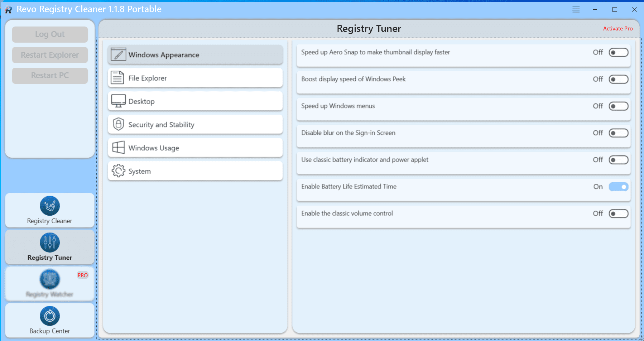The height and width of the screenshot is (341, 644).
Task: Click the Windows Appearance pencil icon
Action: (x=118, y=54)
